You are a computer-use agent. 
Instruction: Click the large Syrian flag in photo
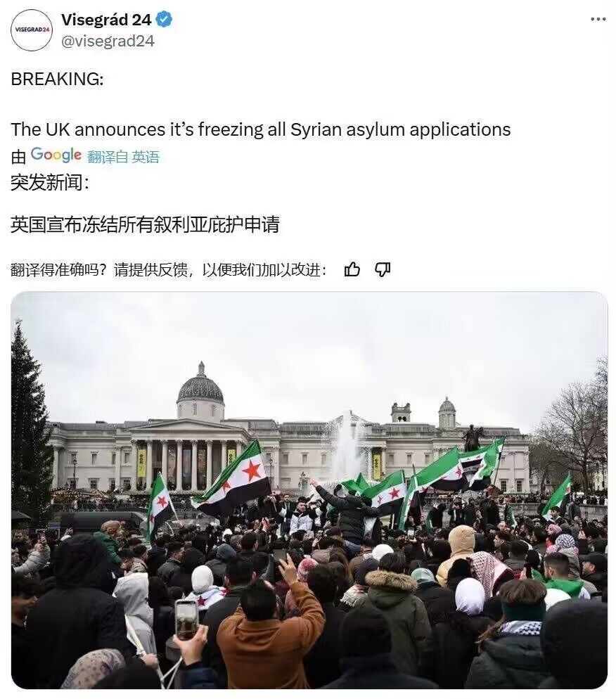[233, 480]
